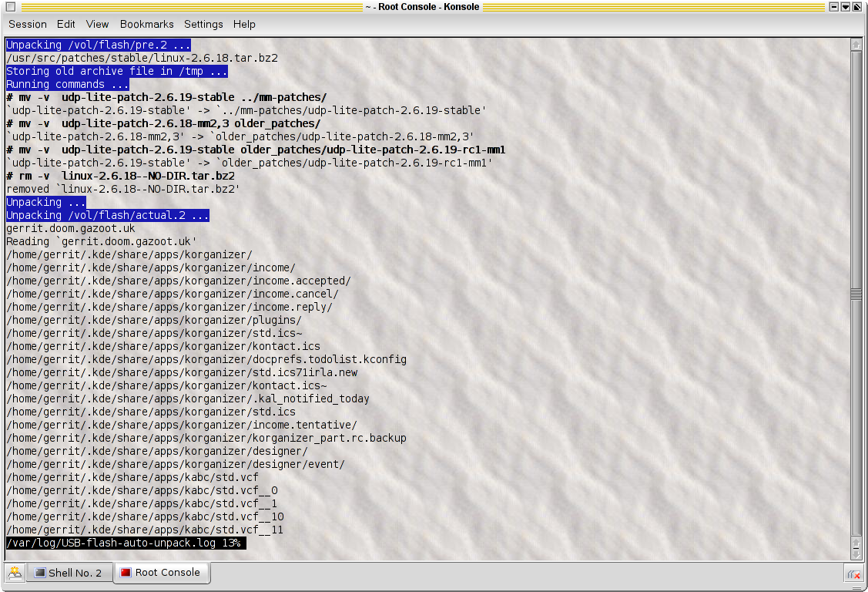Image resolution: width=868 pixels, height=592 pixels.
Task: Open the Help menu
Action: point(244,25)
